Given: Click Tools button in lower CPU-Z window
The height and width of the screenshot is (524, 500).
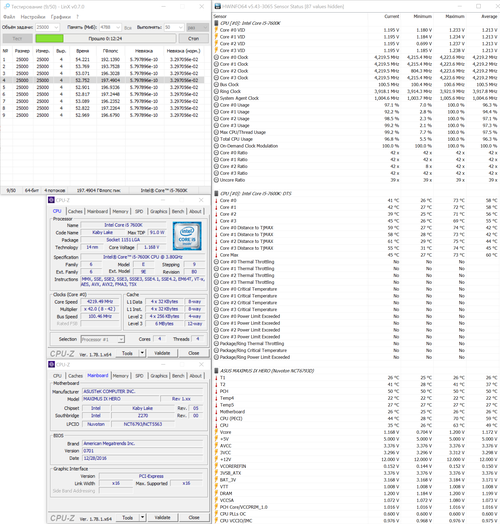Looking at the screenshot, I should pos(127,517).
